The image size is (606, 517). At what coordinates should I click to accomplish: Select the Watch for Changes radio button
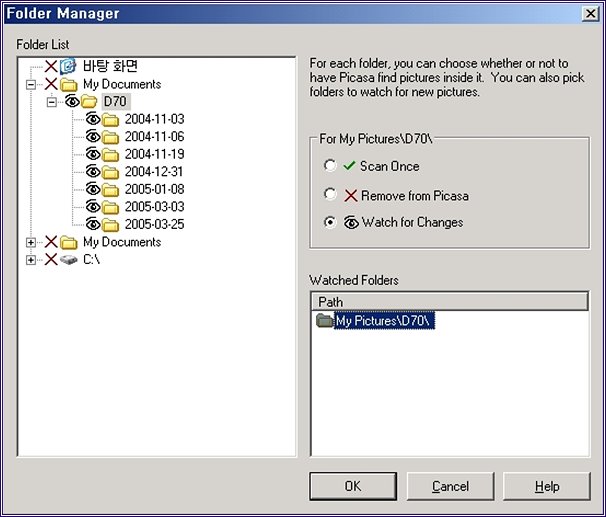330,222
